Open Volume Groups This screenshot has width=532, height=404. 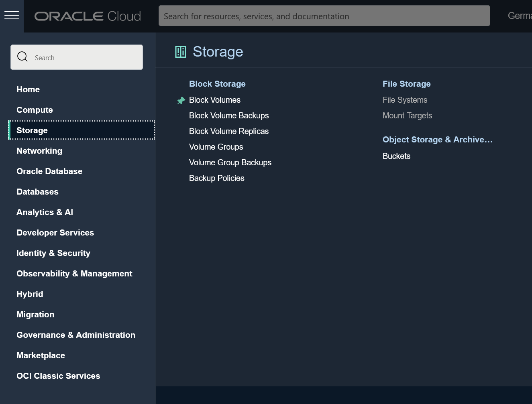(216, 147)
